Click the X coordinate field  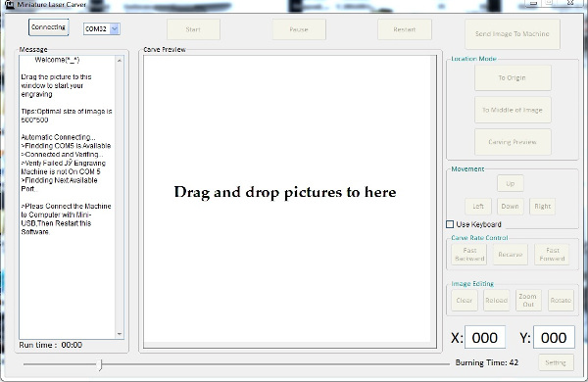(485, 338)
